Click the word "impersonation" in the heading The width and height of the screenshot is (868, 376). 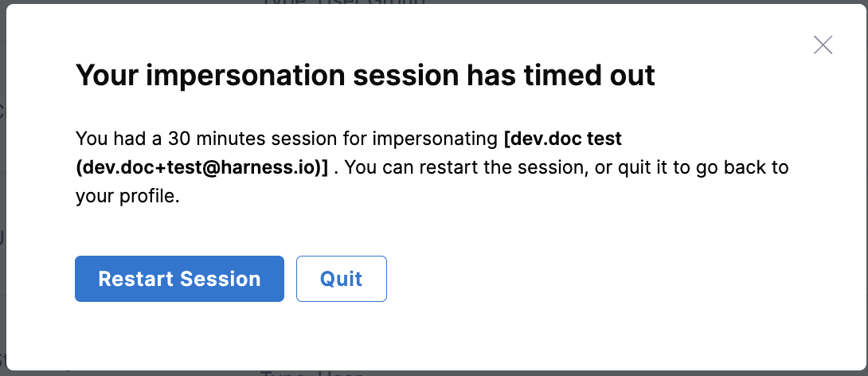tap(236, 76)
